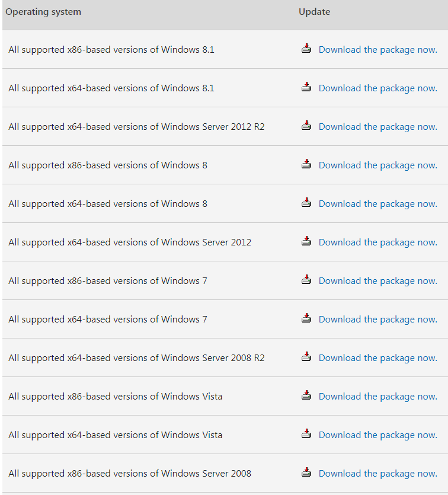Click download icon for Windows Server 2012 R2
The height and width of the screenshot is (495, 448).
click(306, 125)
